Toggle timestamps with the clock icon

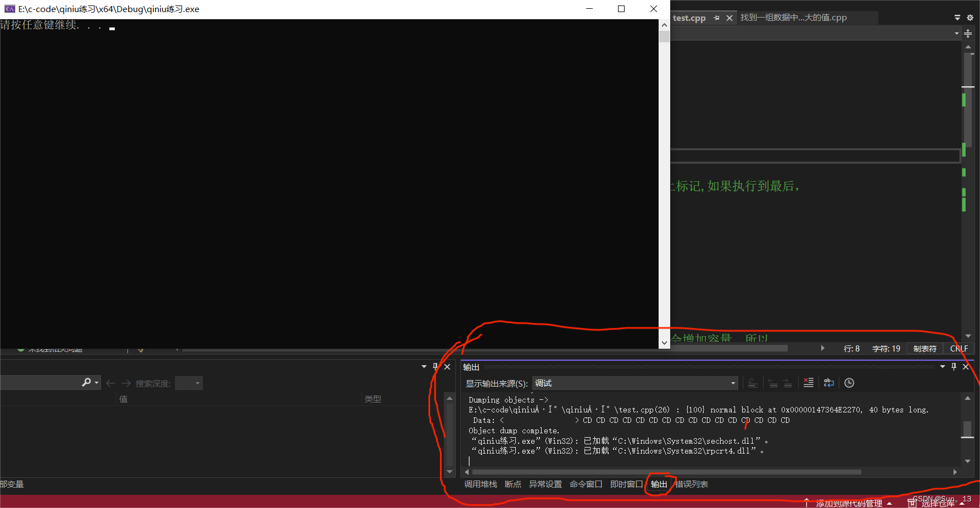[x=849, y=383]
